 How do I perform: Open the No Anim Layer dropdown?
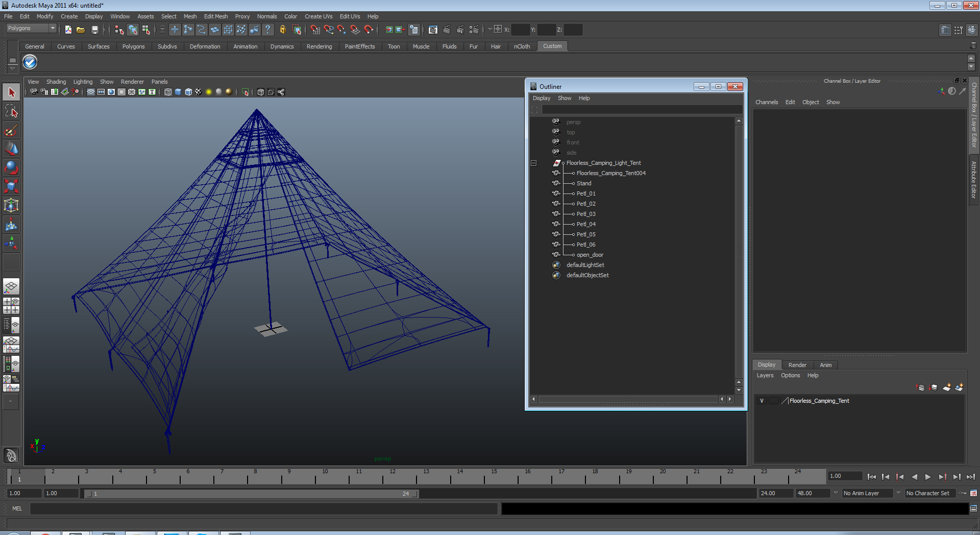(x=867, y=493)
